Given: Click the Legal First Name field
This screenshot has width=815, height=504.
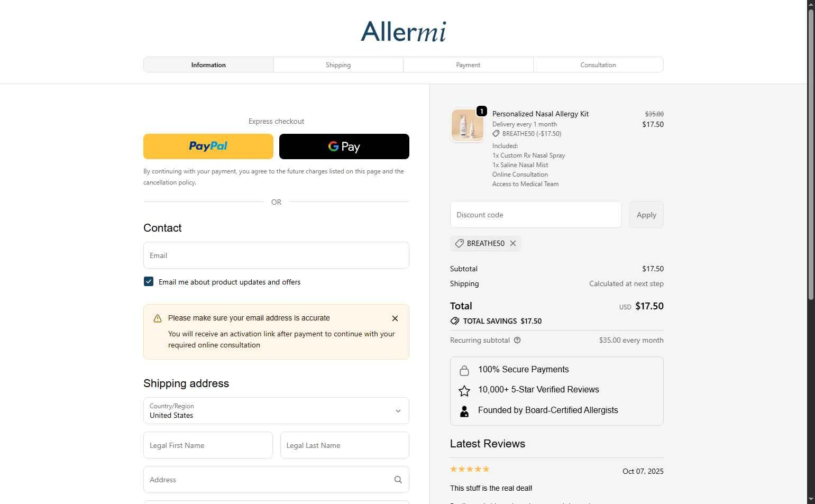Looking at the screenshot, I should 208,445.
